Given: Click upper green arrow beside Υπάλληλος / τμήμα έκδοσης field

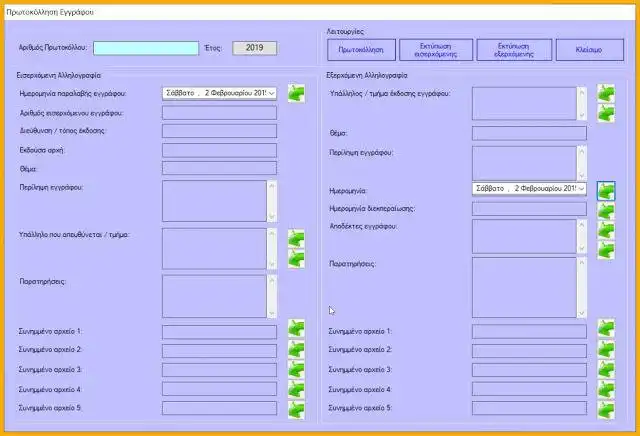Looking at the screenshot, I should 606,93.
